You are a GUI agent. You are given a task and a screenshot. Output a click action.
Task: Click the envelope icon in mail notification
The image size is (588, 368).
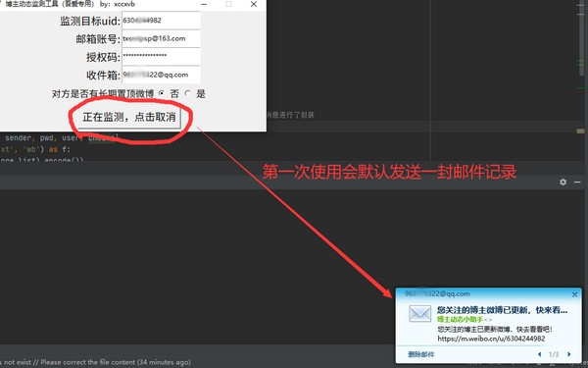click(x=419, y=314)
